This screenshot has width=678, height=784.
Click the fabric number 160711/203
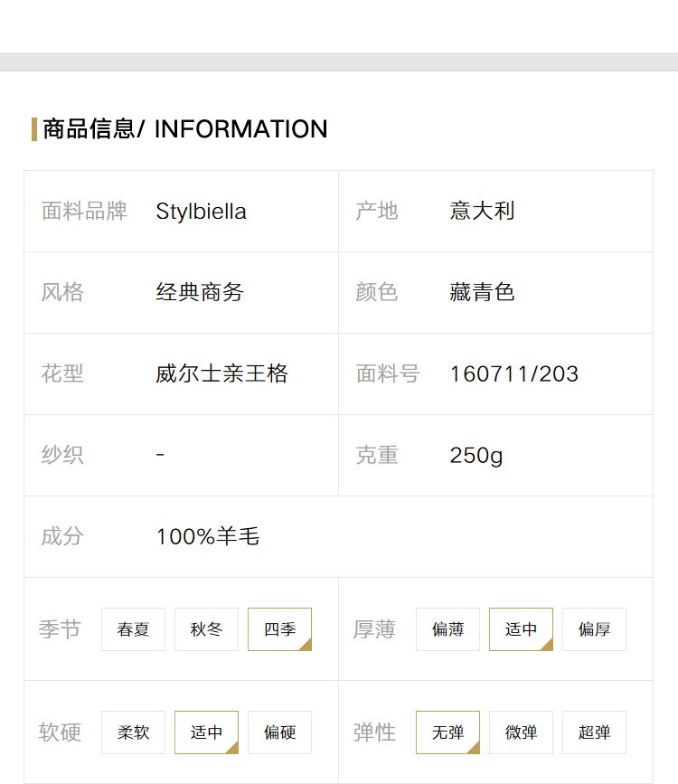pos(514,374)
